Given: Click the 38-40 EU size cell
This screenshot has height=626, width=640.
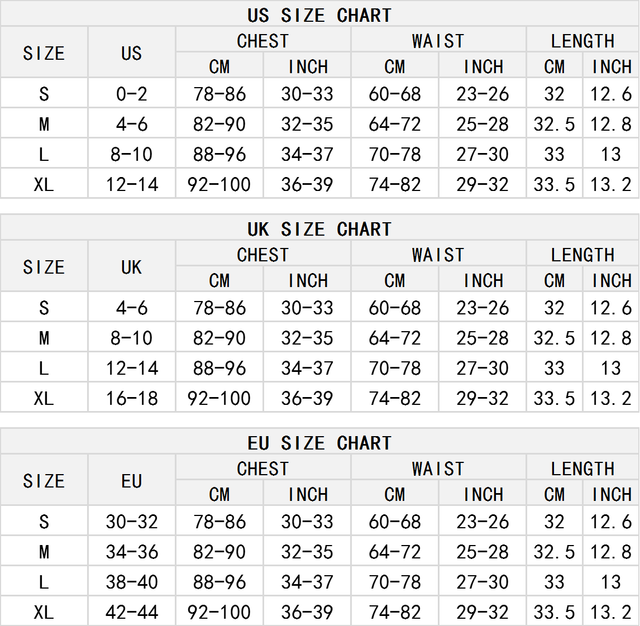Looking at the screenshot, I should [132, 582].
